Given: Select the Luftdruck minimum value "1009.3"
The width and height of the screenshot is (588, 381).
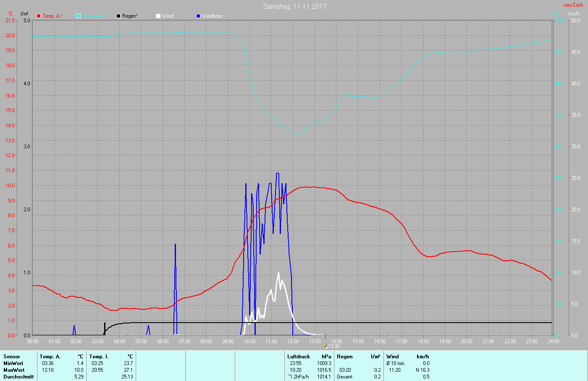Looking at the screenshot, I should (x=324, y=363).
